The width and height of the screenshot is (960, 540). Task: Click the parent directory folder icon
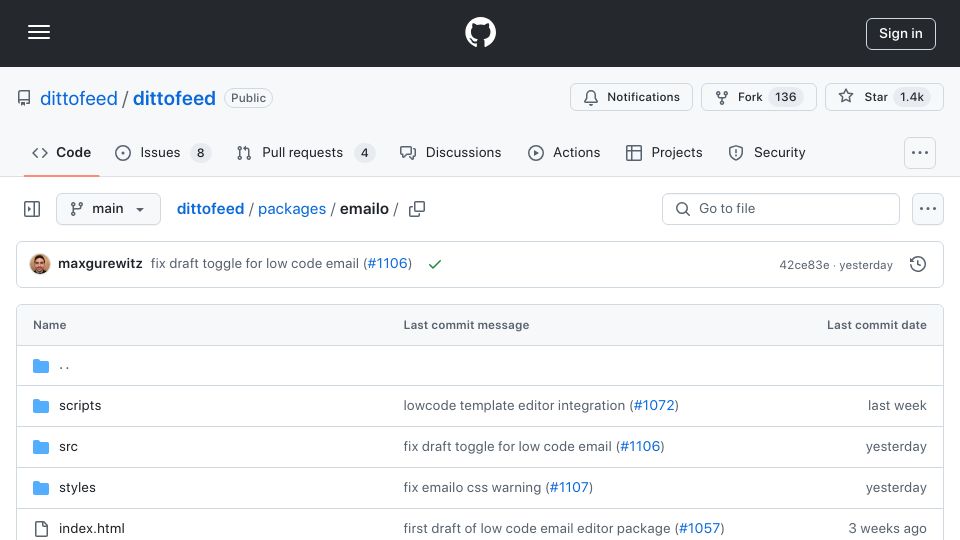coord(41,366)
